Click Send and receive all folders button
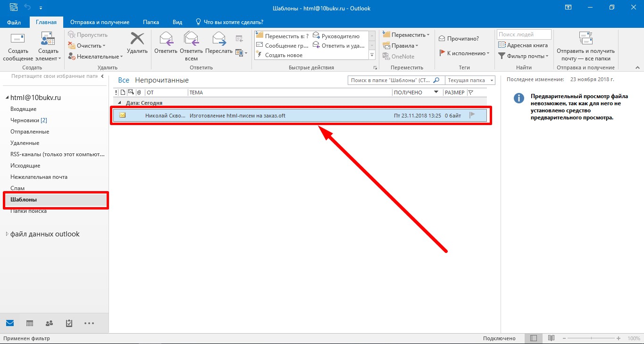The height and width of the screenshot is (344, 644). point(585,47)
